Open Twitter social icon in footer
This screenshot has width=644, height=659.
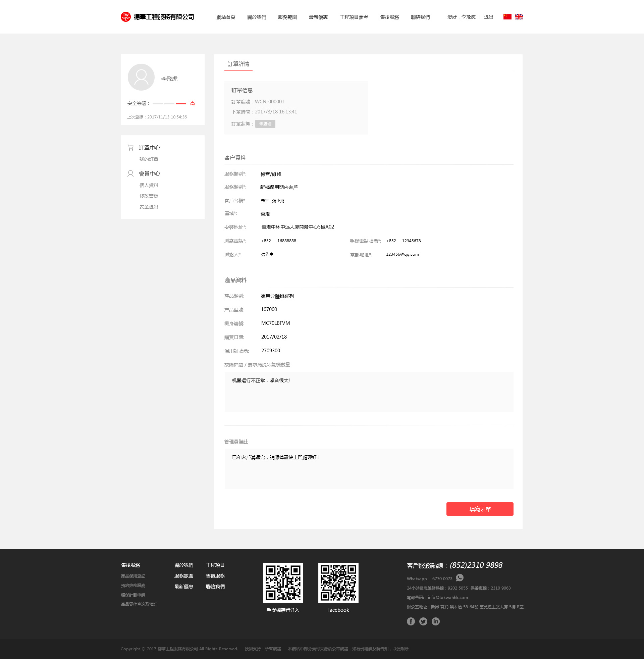point(423,621)
